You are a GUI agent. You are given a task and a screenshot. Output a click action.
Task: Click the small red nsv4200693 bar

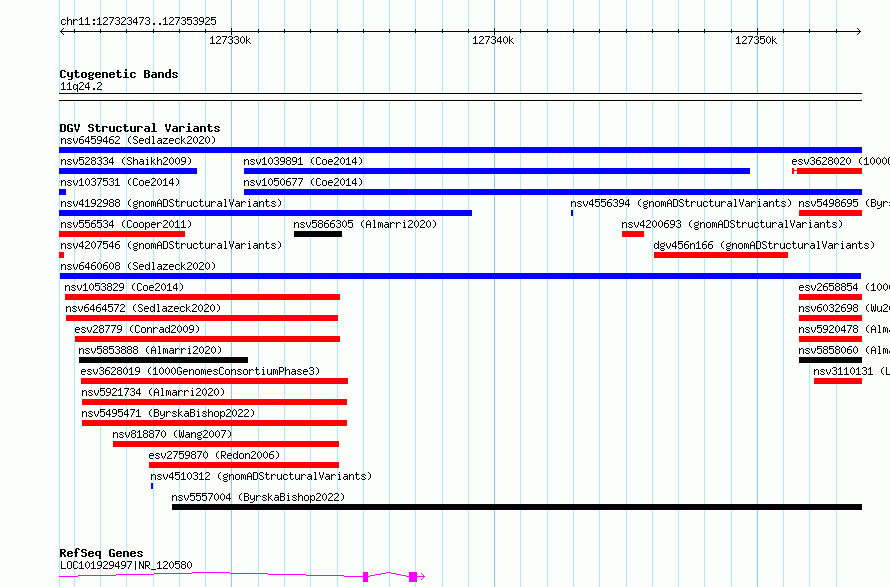click(x=633, y=234)
